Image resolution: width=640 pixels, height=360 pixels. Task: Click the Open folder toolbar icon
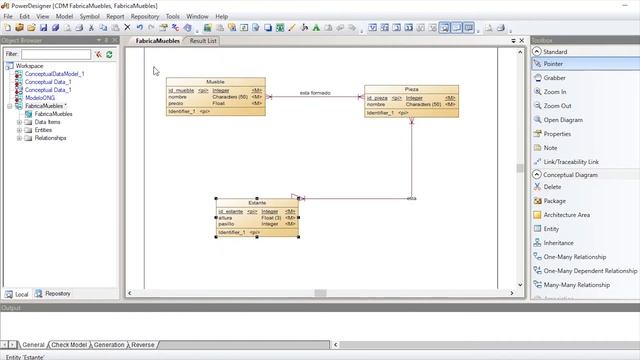[31, 28]
